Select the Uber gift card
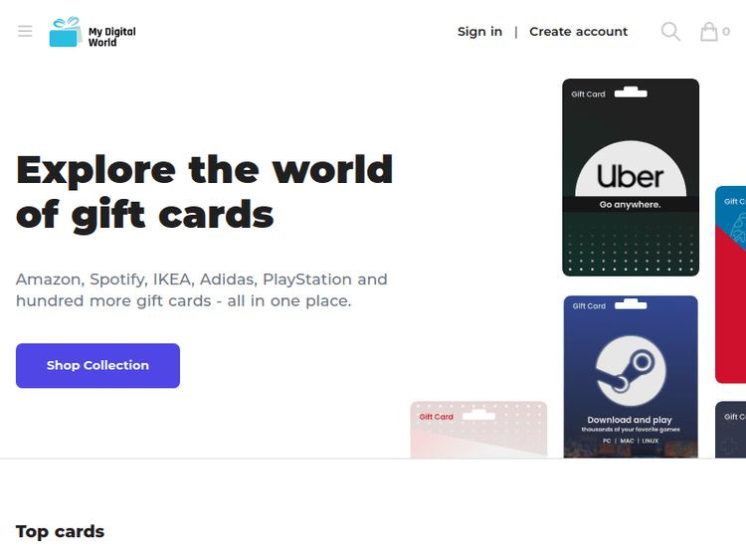 (631, 177)
